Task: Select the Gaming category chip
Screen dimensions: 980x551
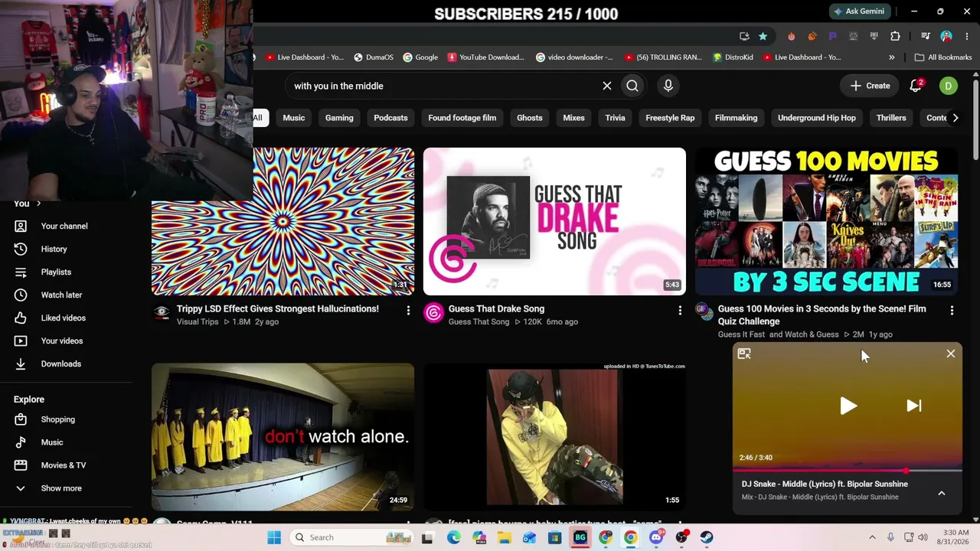Action: point(339,118)
